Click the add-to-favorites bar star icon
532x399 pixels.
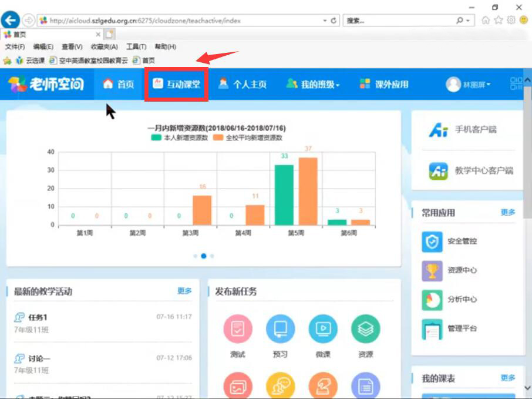pos(7,61)
